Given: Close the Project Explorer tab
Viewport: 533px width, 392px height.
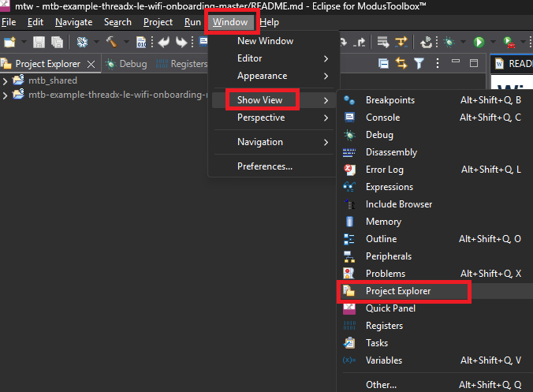Looking at the screenshot, I should 91,64.
